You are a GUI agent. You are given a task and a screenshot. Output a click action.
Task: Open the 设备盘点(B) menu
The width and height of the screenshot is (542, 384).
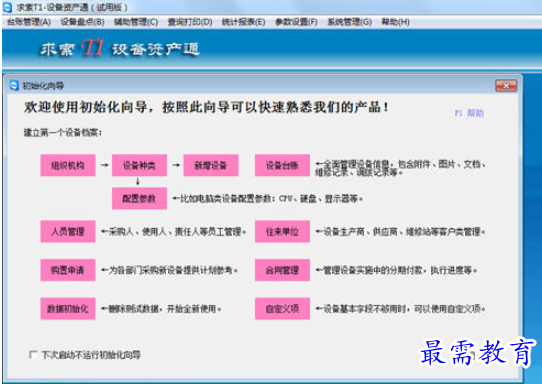[82, 22]
